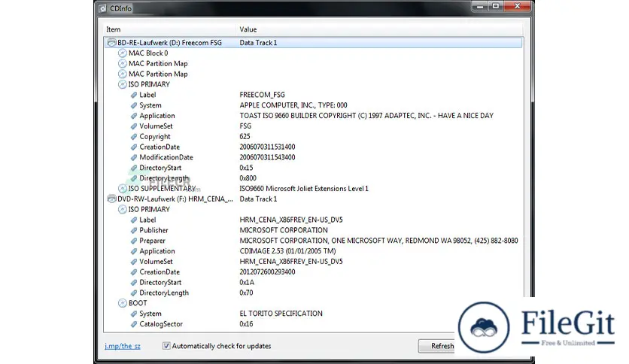Image resolution: width=629 pixels, height=364 pixels.
Task: Click the TOAST ISO 9660 BUILDER application value
Action: [x=366, y=116]
